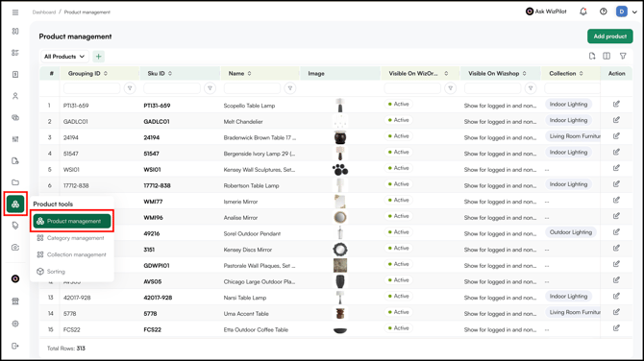The height and width of the screenshot is (361, 644).
Task: Sort by Sku ID column
Action: pos(170,73)
